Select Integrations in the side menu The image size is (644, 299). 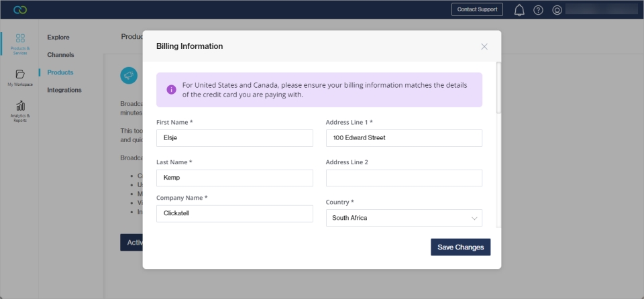64,90
